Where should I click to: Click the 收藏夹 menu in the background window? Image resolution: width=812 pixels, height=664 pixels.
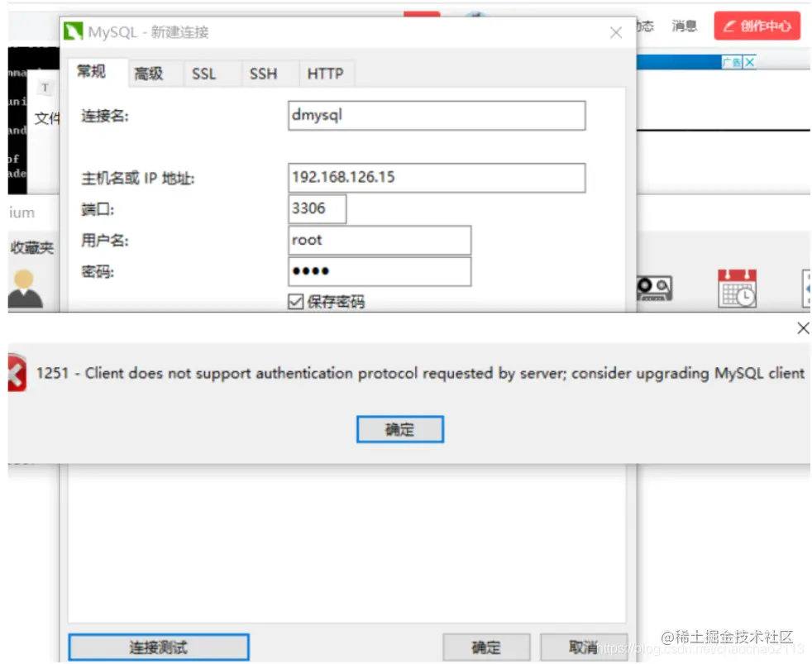tap(32, 247)
